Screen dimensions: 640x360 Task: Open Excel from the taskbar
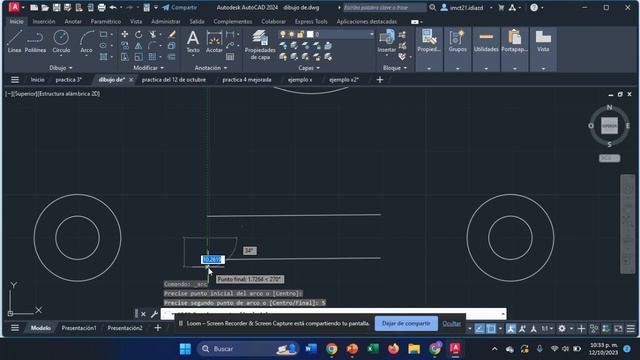click(373, 349)
